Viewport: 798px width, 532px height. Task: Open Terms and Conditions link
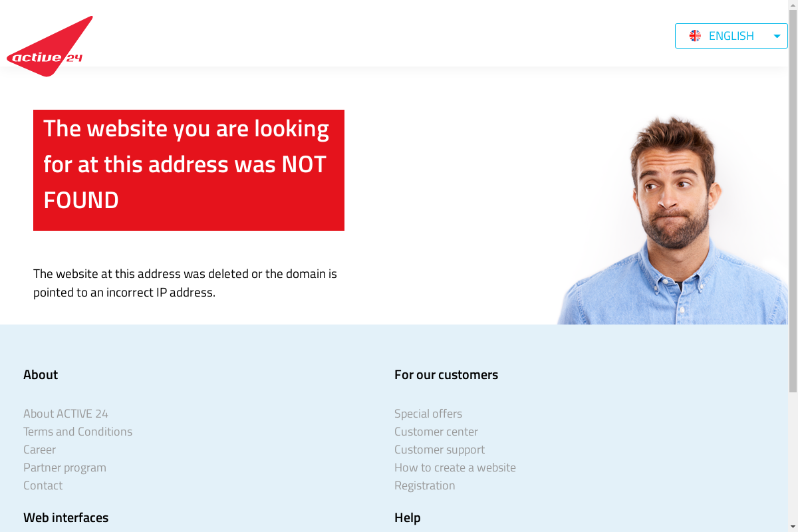pos(78,432)
